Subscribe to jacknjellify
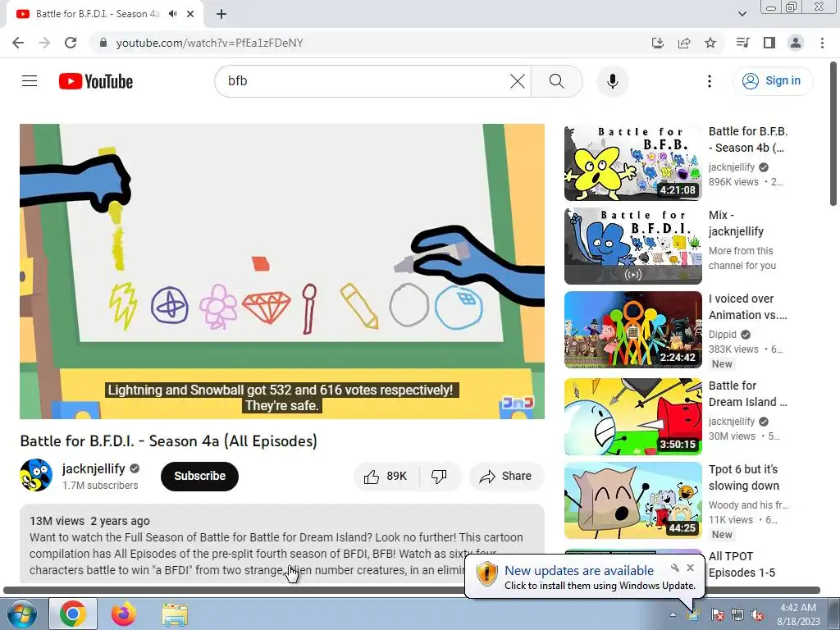The image size is (840, 630). coord(199,476)
